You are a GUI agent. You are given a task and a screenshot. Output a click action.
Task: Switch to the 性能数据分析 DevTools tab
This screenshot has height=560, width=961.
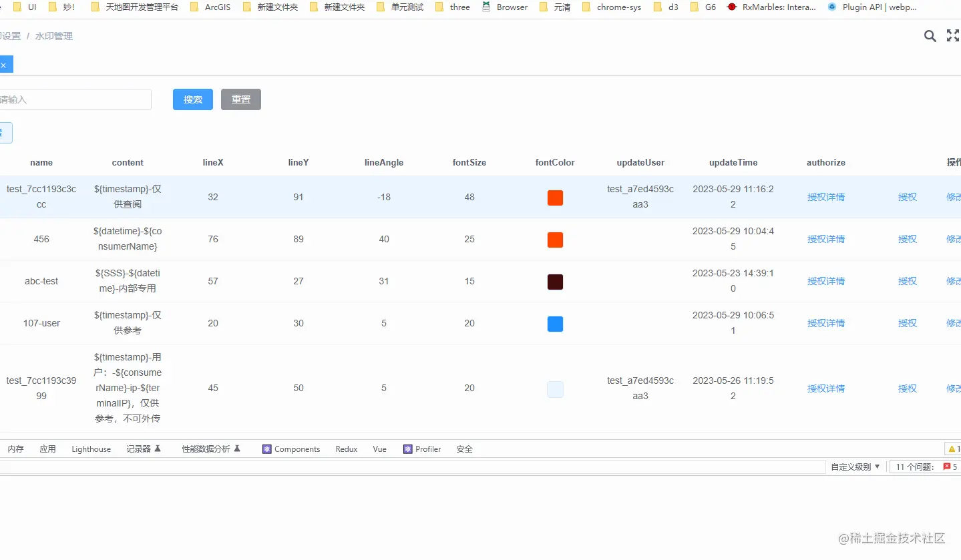[211, 449]
